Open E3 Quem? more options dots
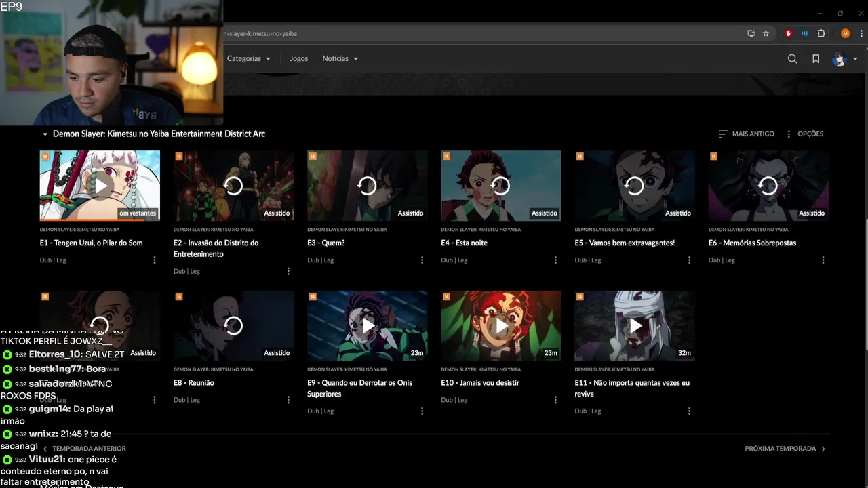The width and height of the screenshot is (868, 488). (422, 260)
